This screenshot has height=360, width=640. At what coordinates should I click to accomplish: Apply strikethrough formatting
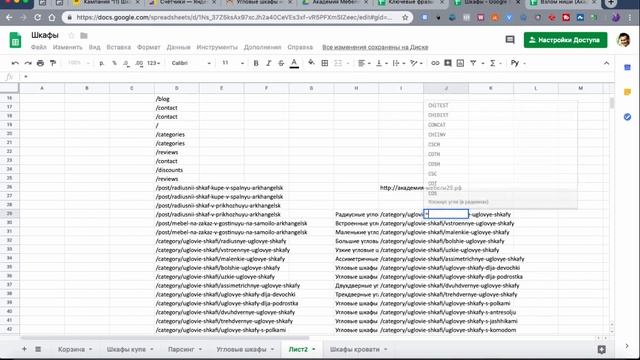click(281, 63)
